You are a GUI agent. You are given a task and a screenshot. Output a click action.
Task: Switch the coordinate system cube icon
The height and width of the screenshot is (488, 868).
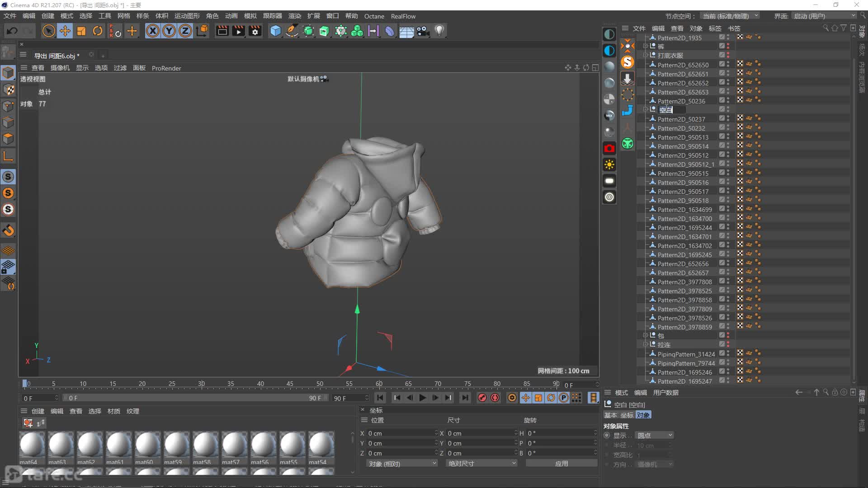click(x=203, y=31)
